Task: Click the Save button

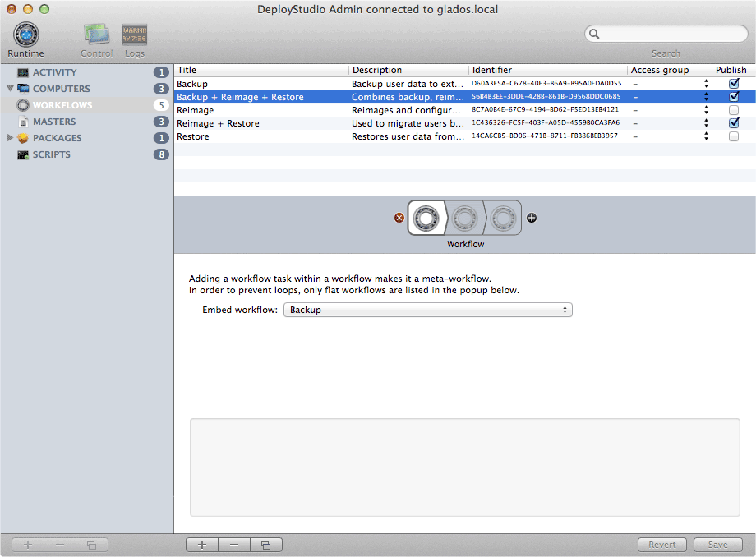Action: (x=717, y=545)
